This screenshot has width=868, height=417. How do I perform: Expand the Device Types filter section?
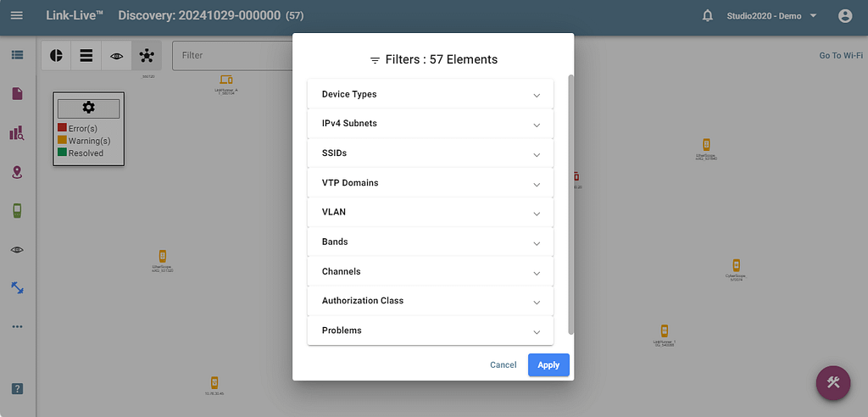coord(430,94)
